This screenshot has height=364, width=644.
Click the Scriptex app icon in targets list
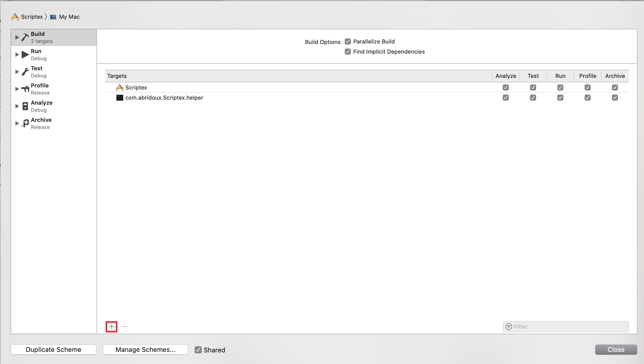click(120, 87)
